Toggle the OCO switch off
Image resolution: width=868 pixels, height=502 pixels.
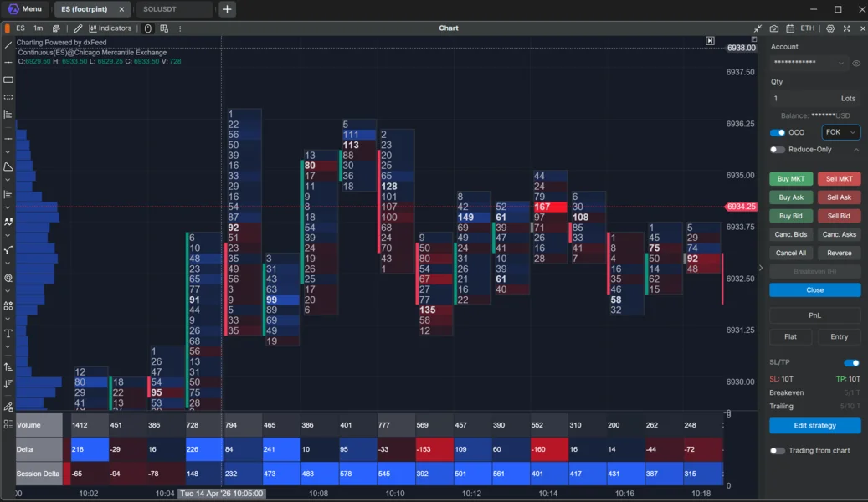(x=778, y=132)
